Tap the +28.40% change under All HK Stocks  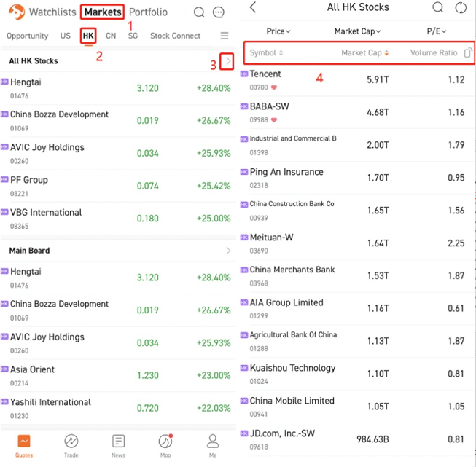(214, 88)
